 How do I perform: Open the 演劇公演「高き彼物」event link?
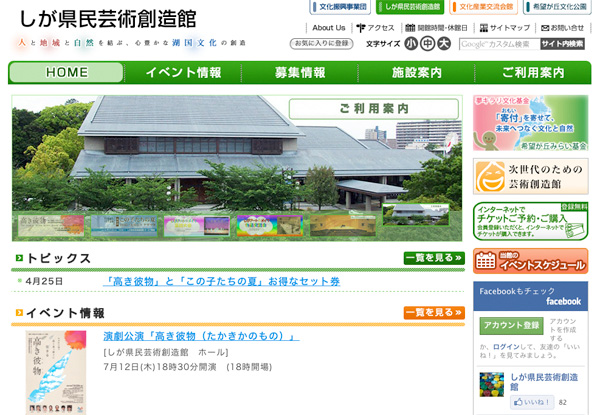[201, 337]
